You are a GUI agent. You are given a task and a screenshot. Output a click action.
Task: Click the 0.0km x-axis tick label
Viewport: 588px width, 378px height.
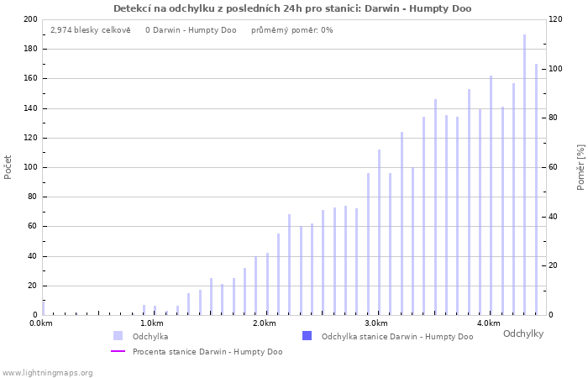pyautogui.click(x=40, y=323)
